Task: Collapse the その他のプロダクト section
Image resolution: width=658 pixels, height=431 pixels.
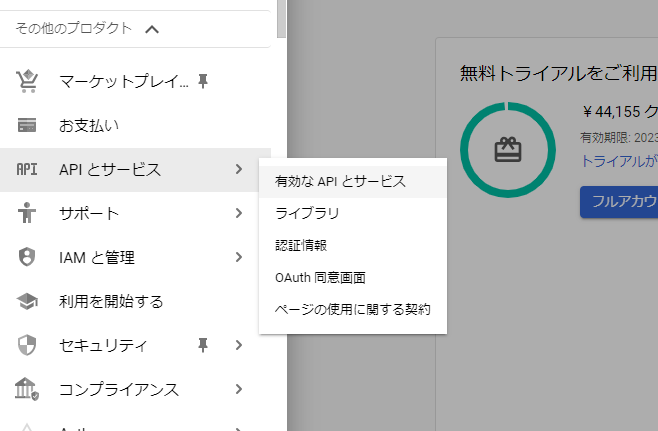Action: coord(152,29)
